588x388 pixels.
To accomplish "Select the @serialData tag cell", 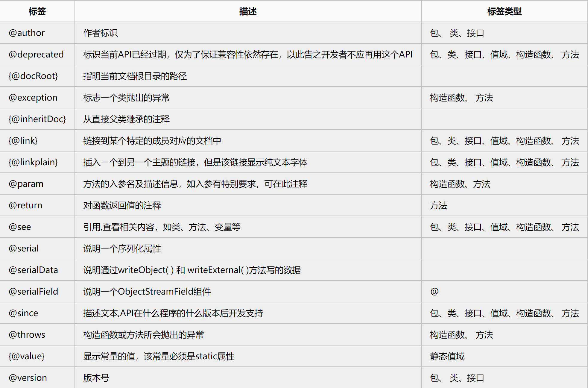I will [33, 270].
